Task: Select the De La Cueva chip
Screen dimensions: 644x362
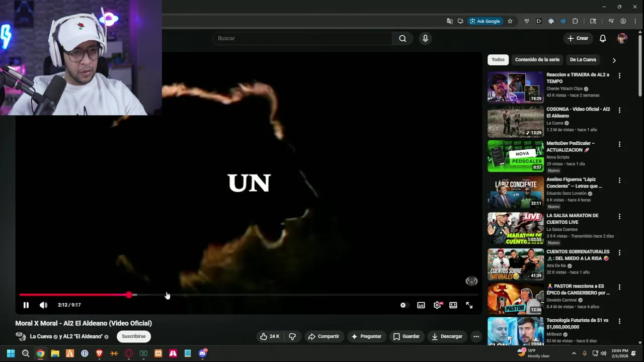Action: tap(583, 60)
